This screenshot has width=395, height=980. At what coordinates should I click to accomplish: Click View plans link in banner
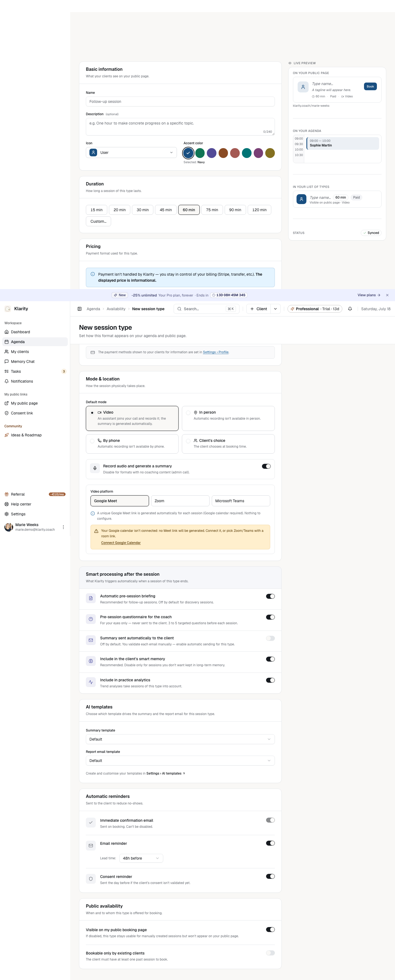pyautogui.click(x=369, y=295)
